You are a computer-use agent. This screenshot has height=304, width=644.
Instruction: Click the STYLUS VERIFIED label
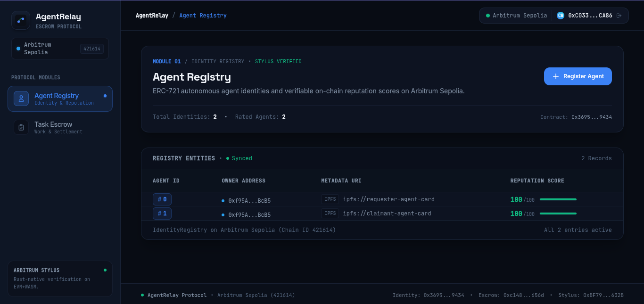278,61
